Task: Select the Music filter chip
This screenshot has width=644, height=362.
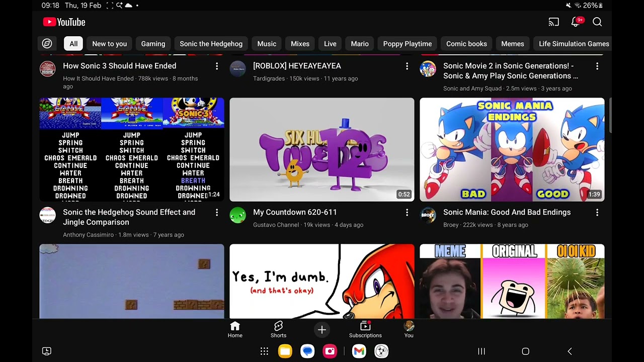Action: click(x=267, y=44)
